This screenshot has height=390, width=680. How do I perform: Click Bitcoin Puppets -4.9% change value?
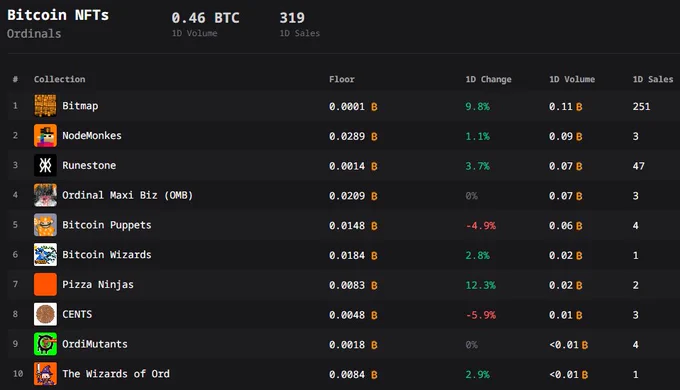click(481, 226)
